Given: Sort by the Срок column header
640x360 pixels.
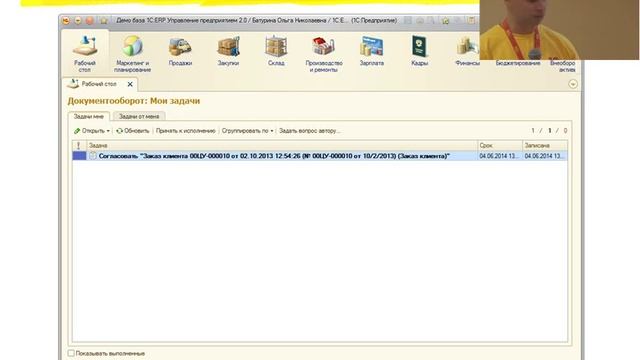Looking at the screenshot, I should click(x=500, y=145).
